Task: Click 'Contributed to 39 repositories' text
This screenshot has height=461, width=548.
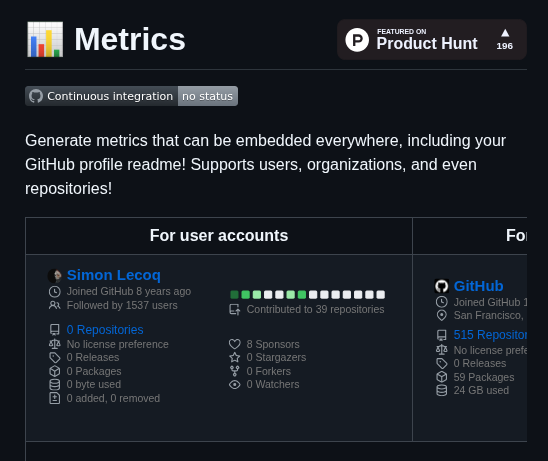Action: (316, 309)
